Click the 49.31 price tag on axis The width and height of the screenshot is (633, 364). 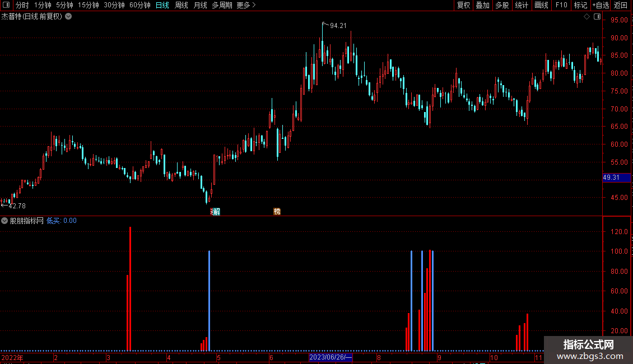tap(616, 178)
